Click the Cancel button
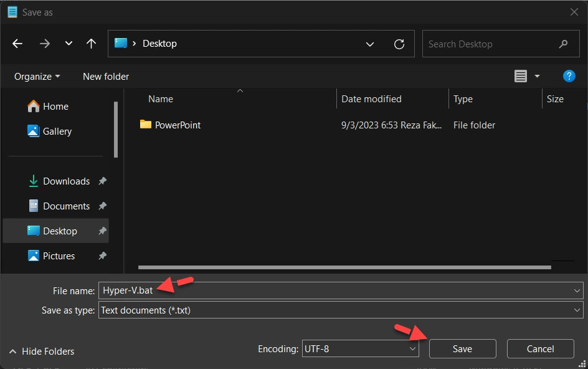The height and width of the screenshot is (369, 588). (540, 348)
